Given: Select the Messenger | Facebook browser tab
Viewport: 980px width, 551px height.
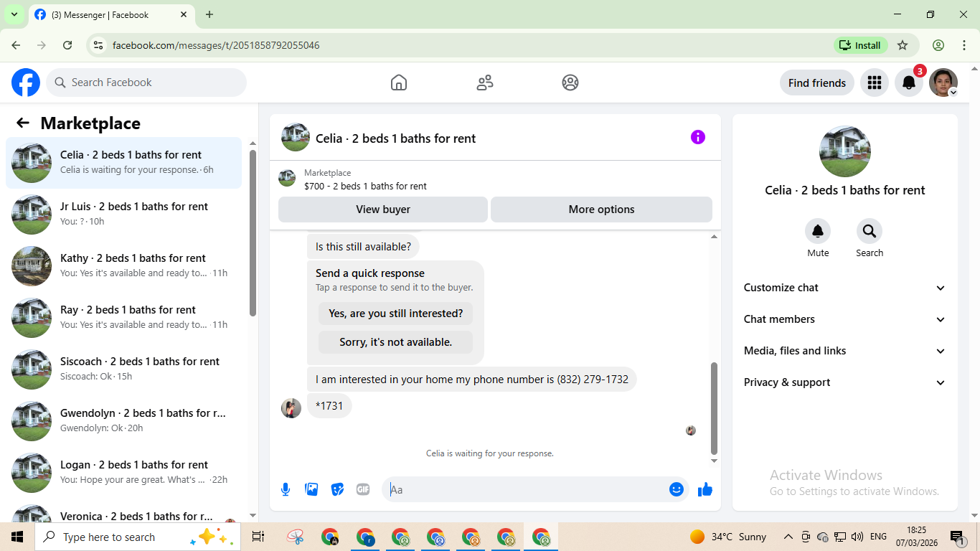Looking at the screenshot, I should point(111,14).
